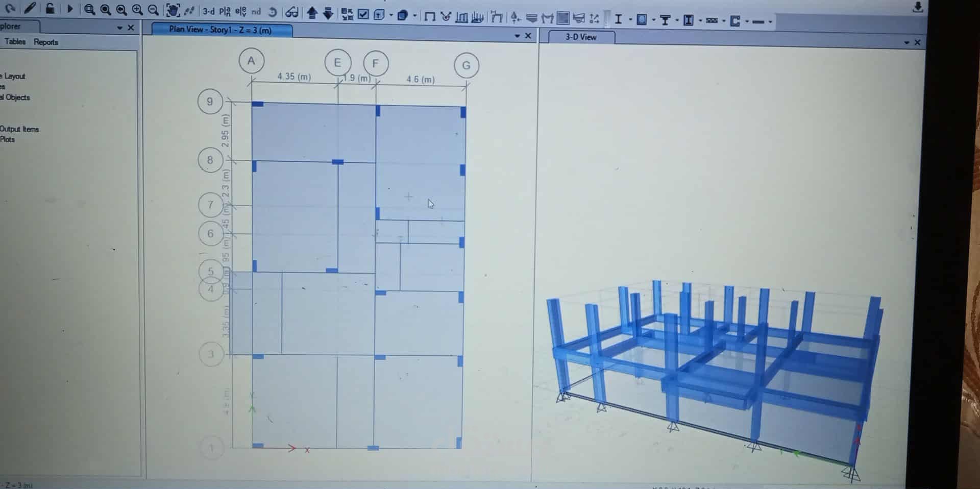Open set display options checkbox icon
Image resolution: width=980 pixels, height=489 pixels.
point(363,14)
